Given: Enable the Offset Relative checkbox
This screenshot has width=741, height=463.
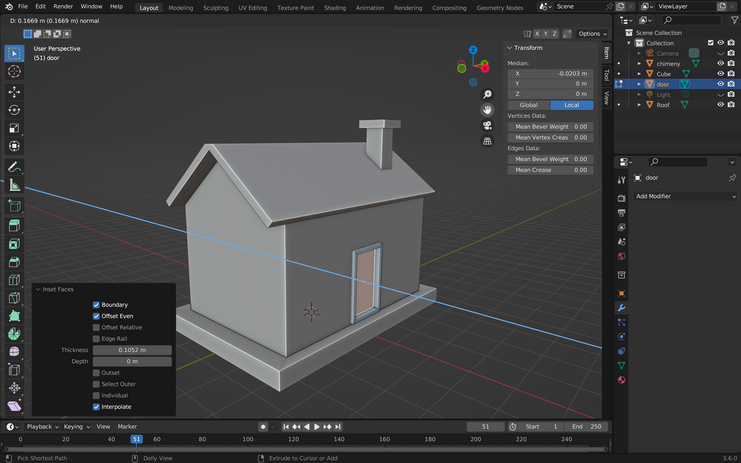Looking at the screenshot, I should point(96,327).
